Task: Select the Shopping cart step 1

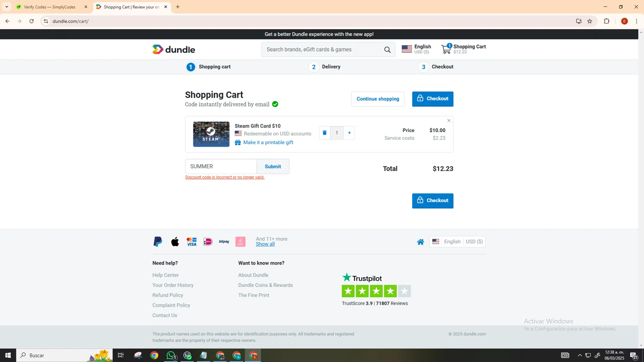Action: tap(209, 67)
